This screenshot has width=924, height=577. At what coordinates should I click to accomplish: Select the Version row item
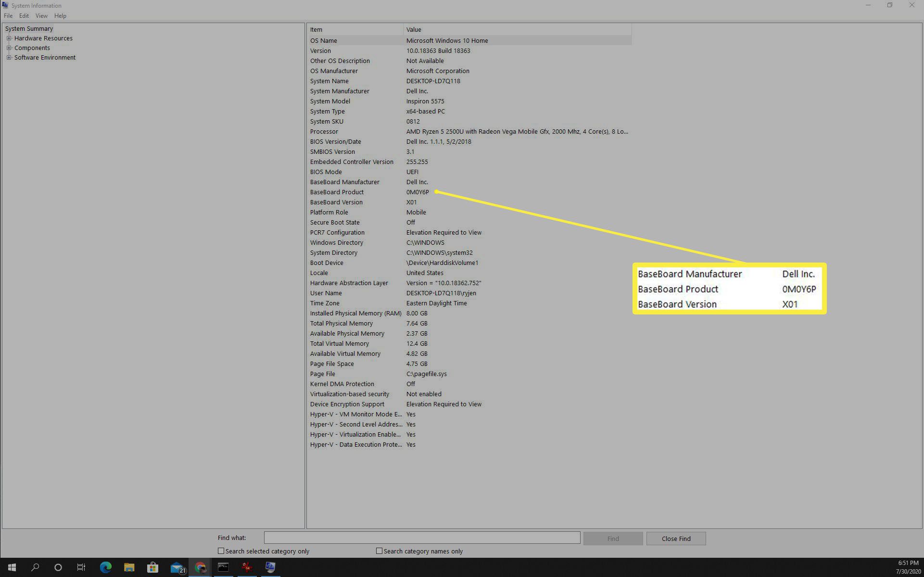click(x=469, y=50)
